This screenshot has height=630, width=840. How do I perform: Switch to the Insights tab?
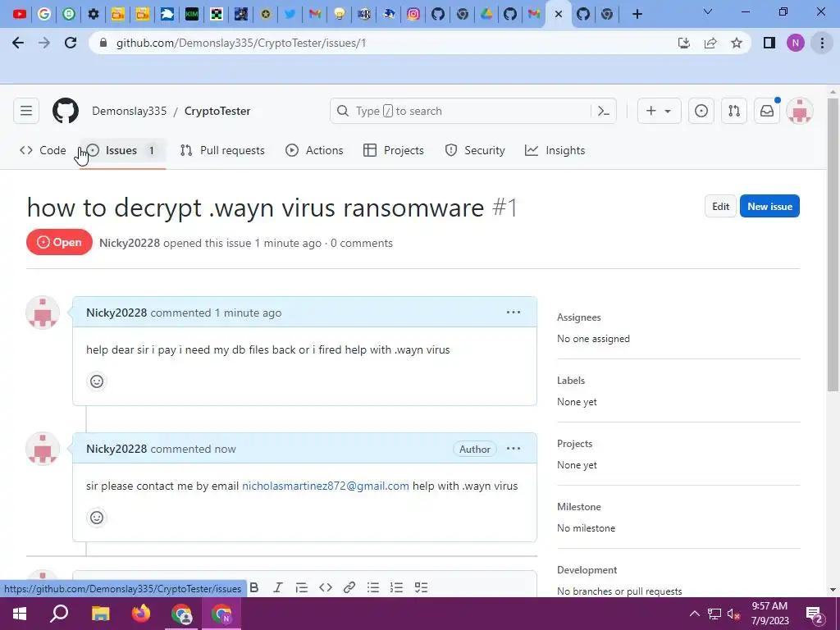(x=555, y=151)
